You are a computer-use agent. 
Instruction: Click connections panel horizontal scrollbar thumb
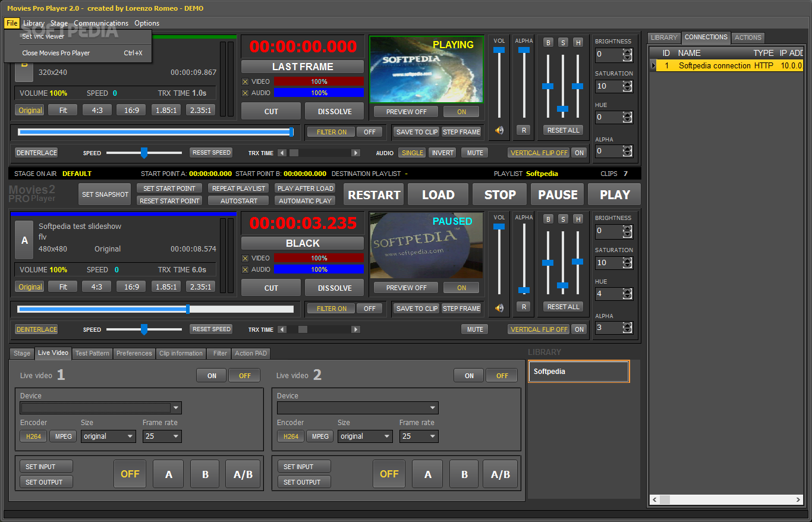tap(665, 499)
